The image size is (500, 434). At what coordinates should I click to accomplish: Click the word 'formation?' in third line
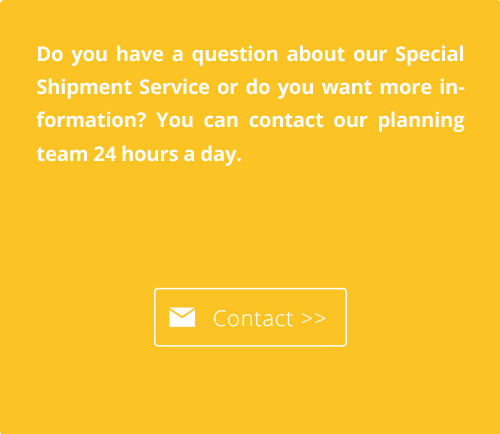click(x=91, y=120)
